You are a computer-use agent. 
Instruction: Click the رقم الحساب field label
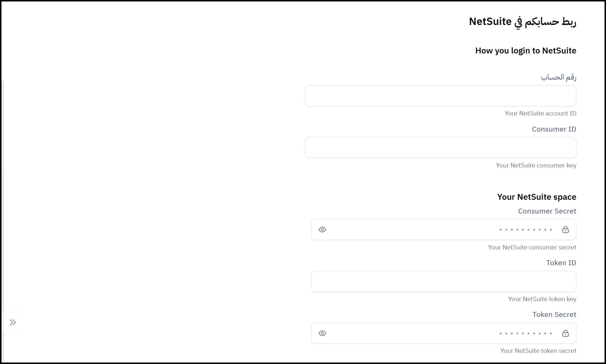point(558,77)
